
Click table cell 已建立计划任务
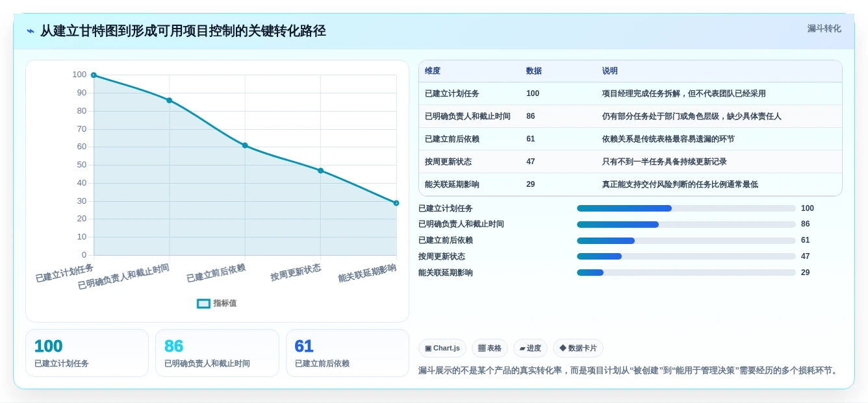tap(452, 93)
